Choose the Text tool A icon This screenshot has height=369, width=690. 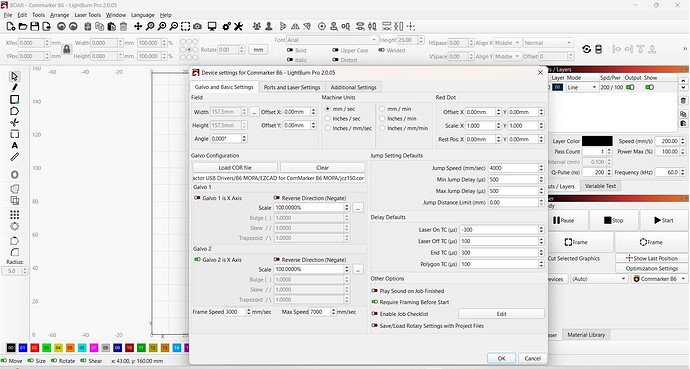click(15, 145)
